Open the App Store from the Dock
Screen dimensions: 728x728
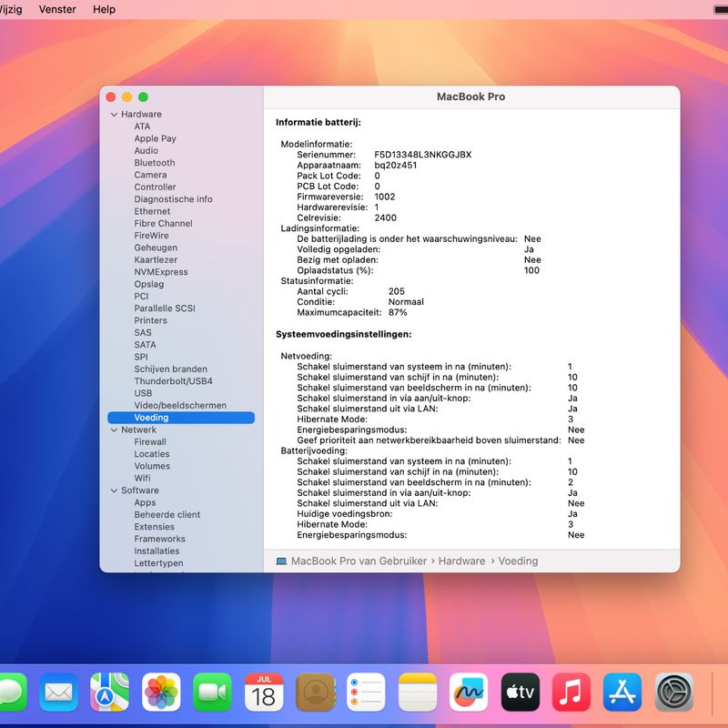tap(622, 692)
